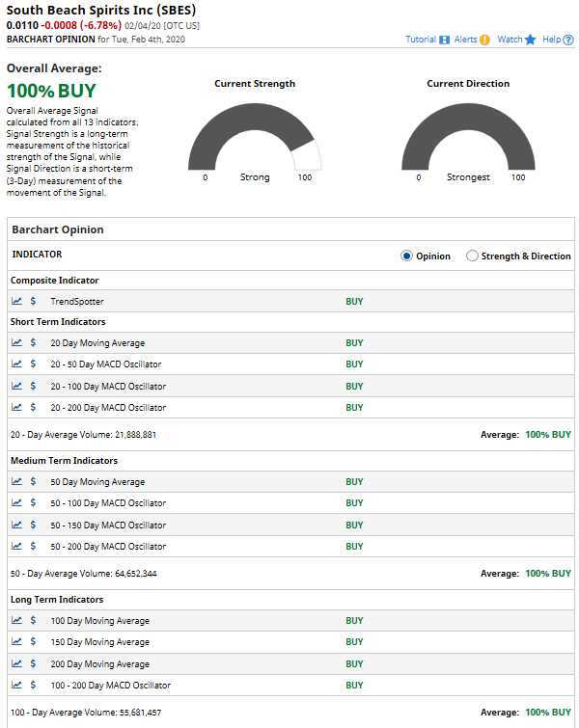Open chart icon for TrendSpotter row
579x728 pixels.
(16, 301)
